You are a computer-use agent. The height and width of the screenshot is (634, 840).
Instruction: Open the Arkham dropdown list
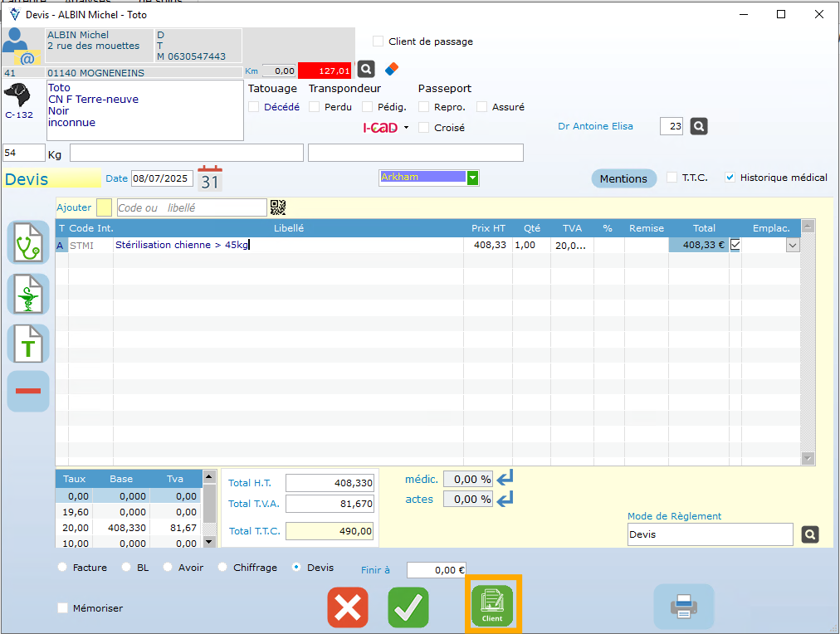click(x=472, y=178)
